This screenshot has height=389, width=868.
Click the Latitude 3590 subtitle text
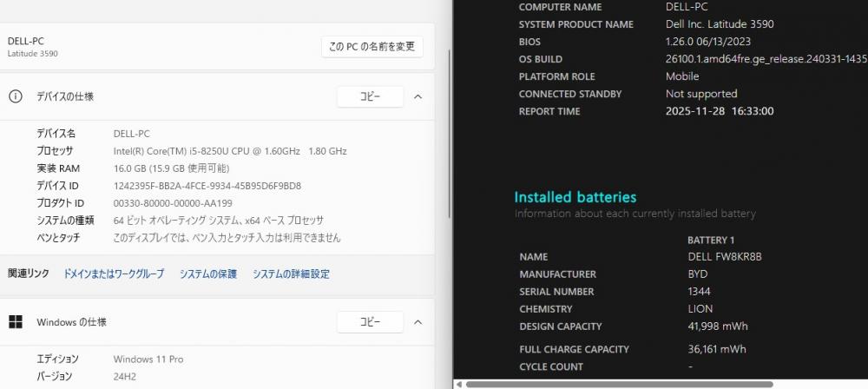(33, 54)
